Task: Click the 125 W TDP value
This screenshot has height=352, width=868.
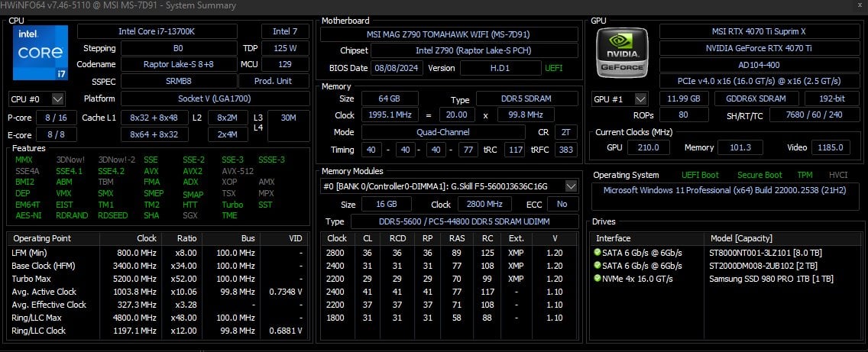Action: pyautogui.click(x=284, y=48)
